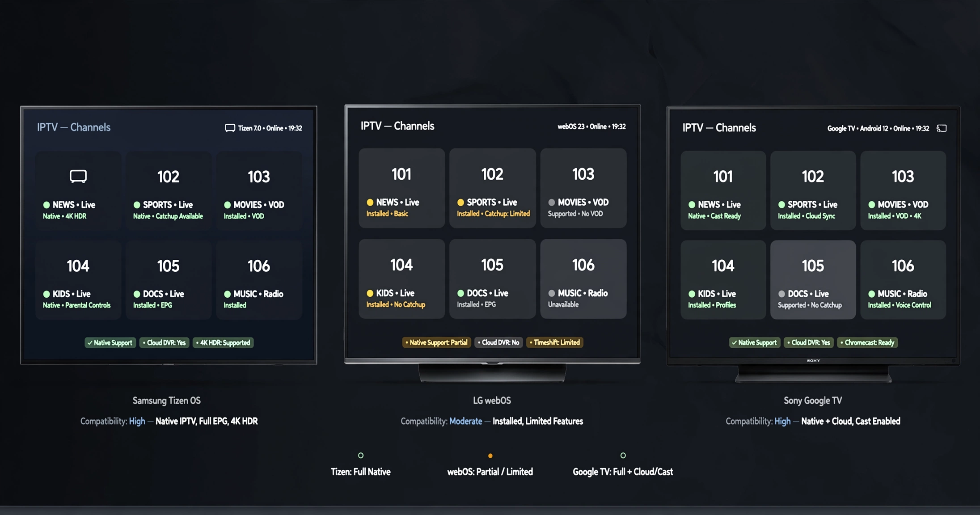This screenshot has height=515, width=980.
Task: Click the green Native Support badge on Samsung
Action: point(110,343)
